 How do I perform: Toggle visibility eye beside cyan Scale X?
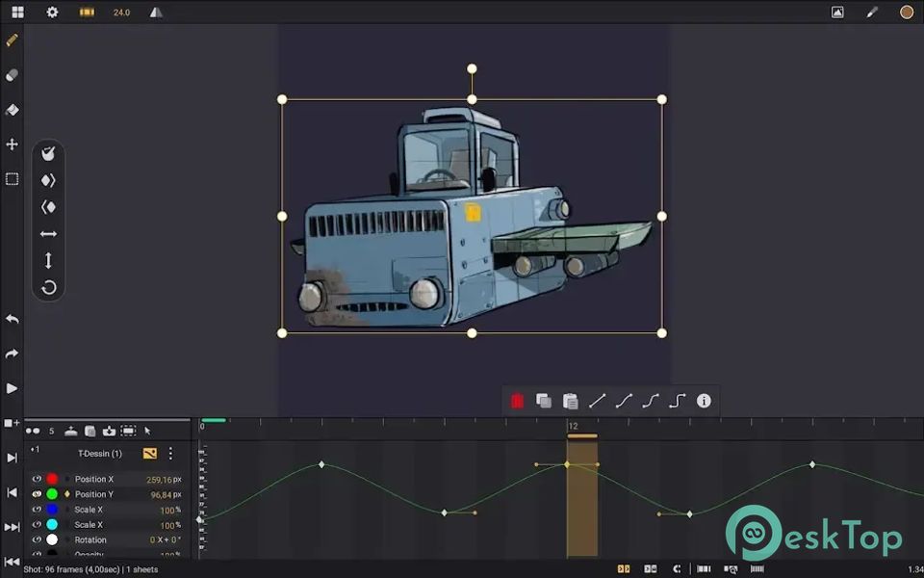[37, 524]
